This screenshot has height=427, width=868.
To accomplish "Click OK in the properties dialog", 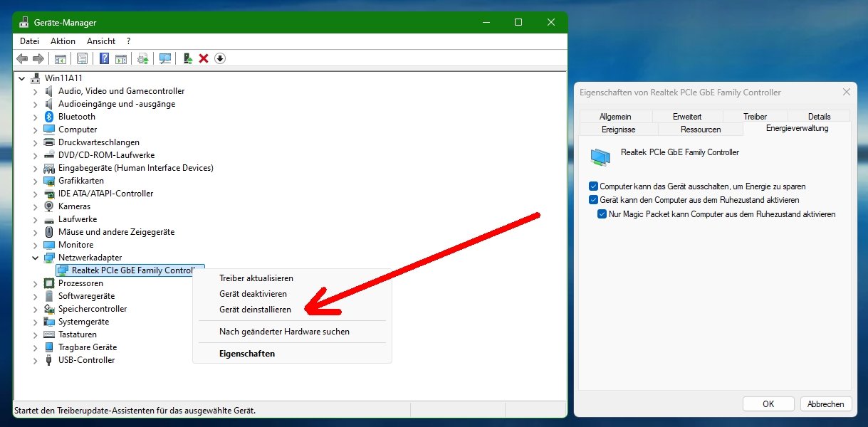I will click(768, 404).
